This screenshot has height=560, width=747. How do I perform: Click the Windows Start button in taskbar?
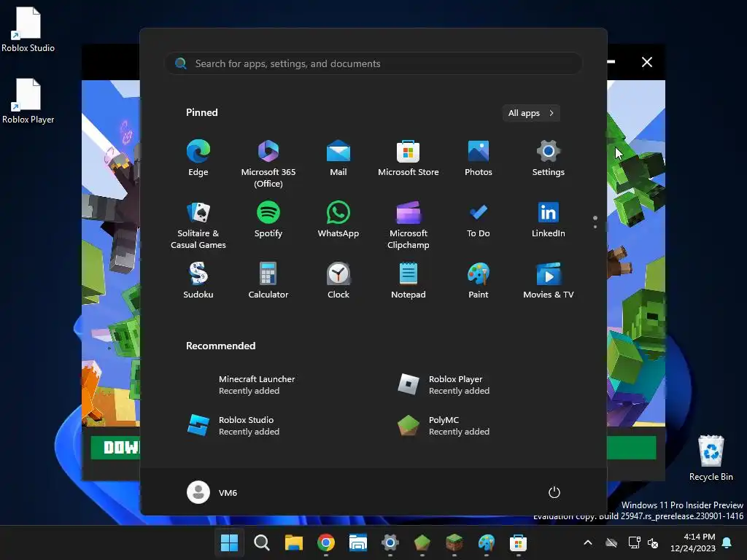pos(229,542)
